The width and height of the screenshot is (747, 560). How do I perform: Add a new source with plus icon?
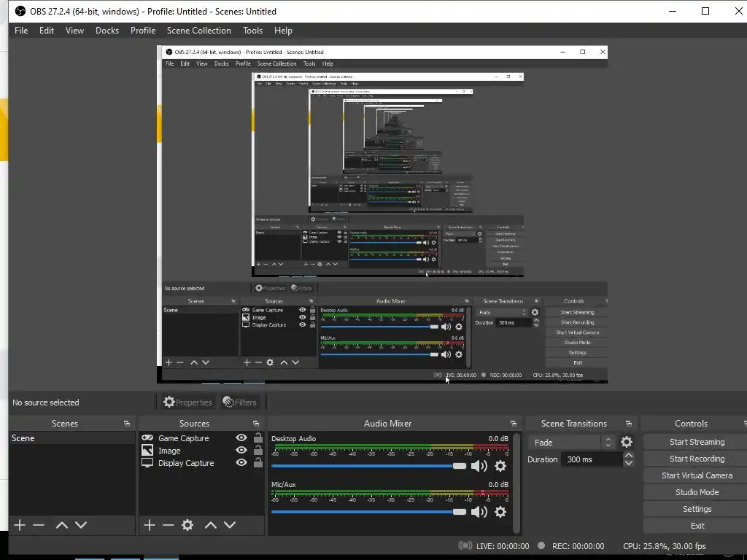(150, 525)
